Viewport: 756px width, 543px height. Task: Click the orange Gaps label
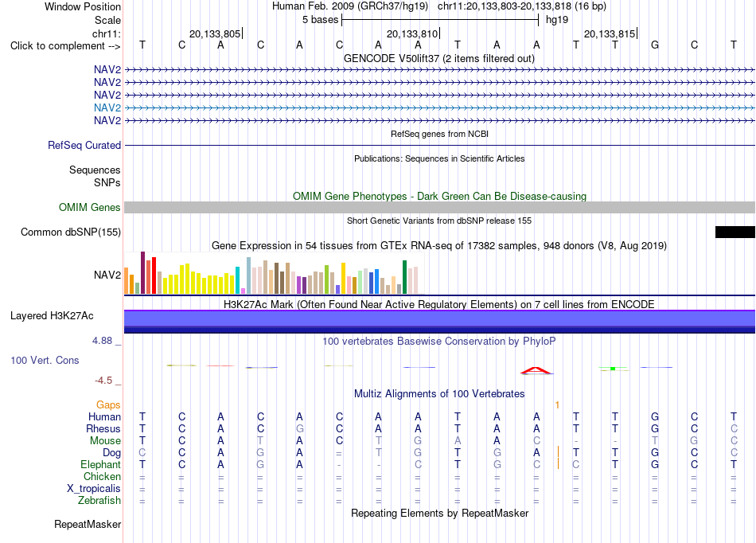point(108,405)
